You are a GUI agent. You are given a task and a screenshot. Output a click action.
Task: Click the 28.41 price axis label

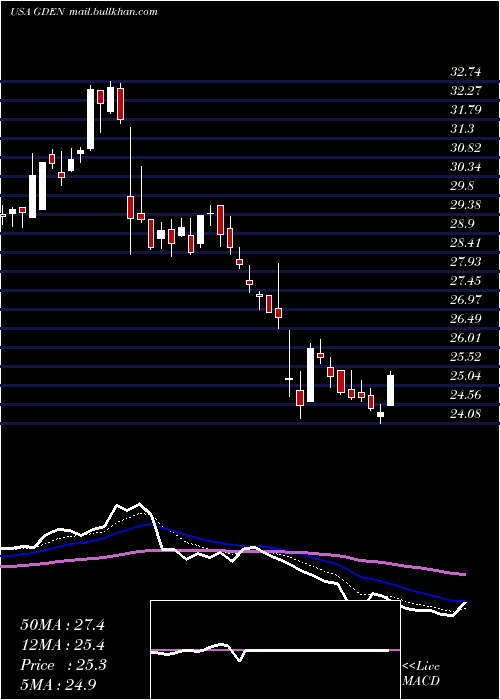(466, 243)
